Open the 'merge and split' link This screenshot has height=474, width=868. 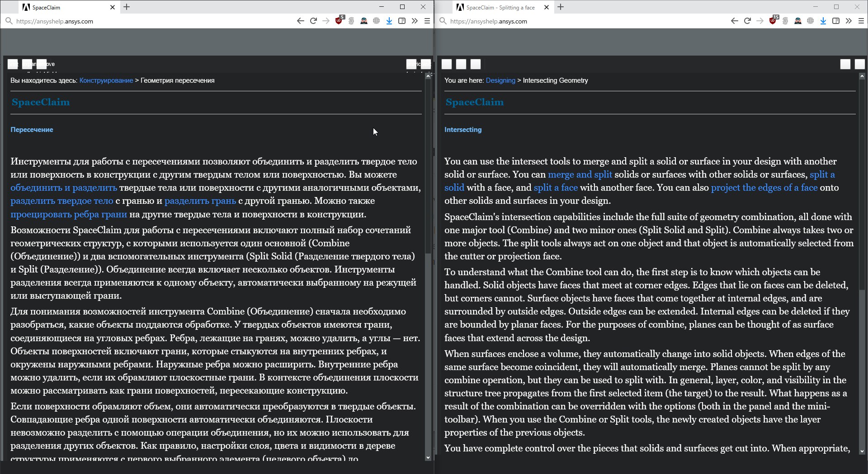point(580,174)
